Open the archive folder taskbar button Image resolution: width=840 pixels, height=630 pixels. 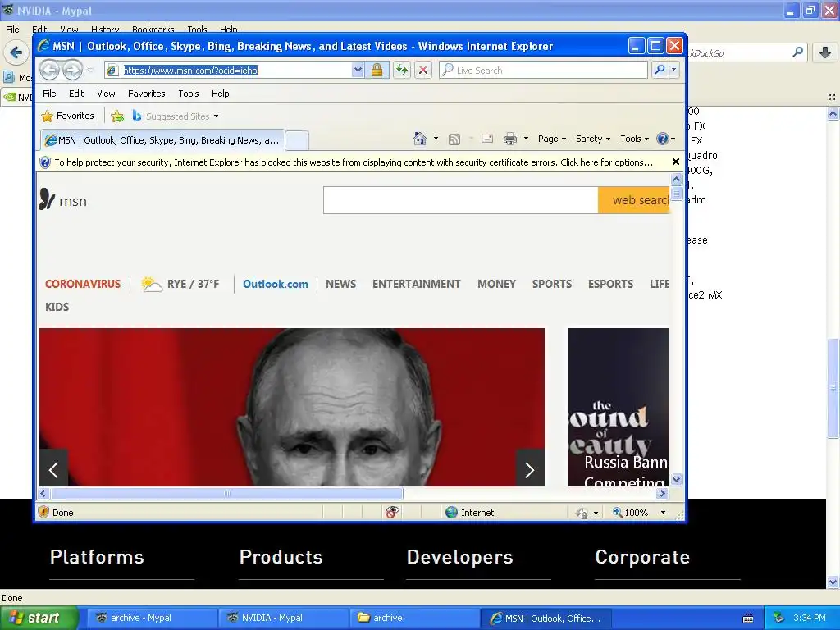pyautogui.click(x=414, y=618)
